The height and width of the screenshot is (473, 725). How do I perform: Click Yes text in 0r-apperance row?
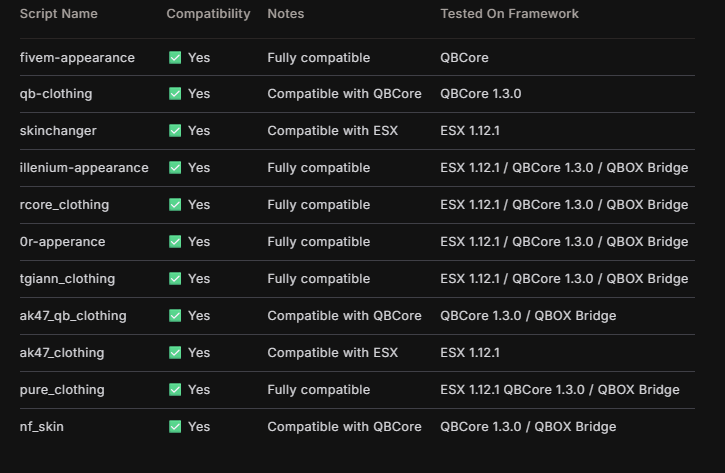pos(199,242)
